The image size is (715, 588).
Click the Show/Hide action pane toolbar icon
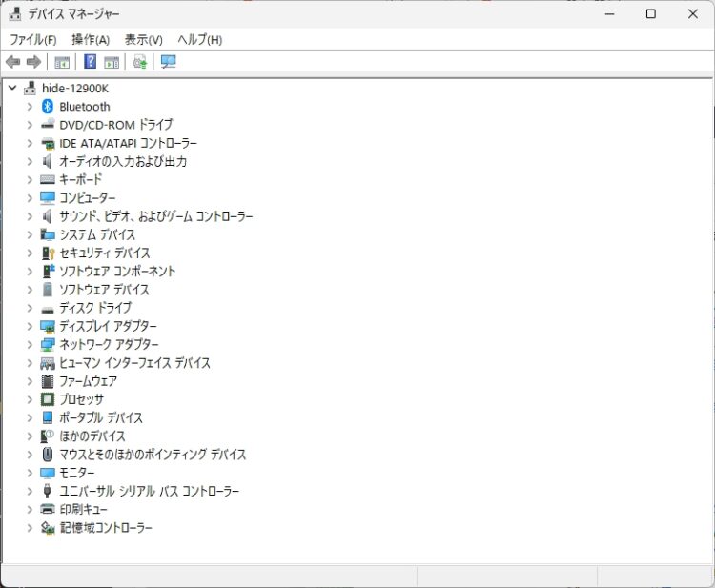coord(112,62)
